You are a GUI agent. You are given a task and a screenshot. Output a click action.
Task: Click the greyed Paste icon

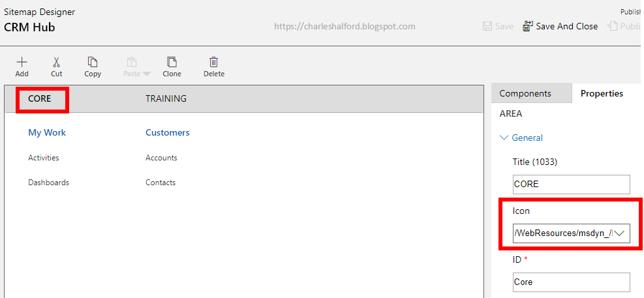[x=131, y=62]
